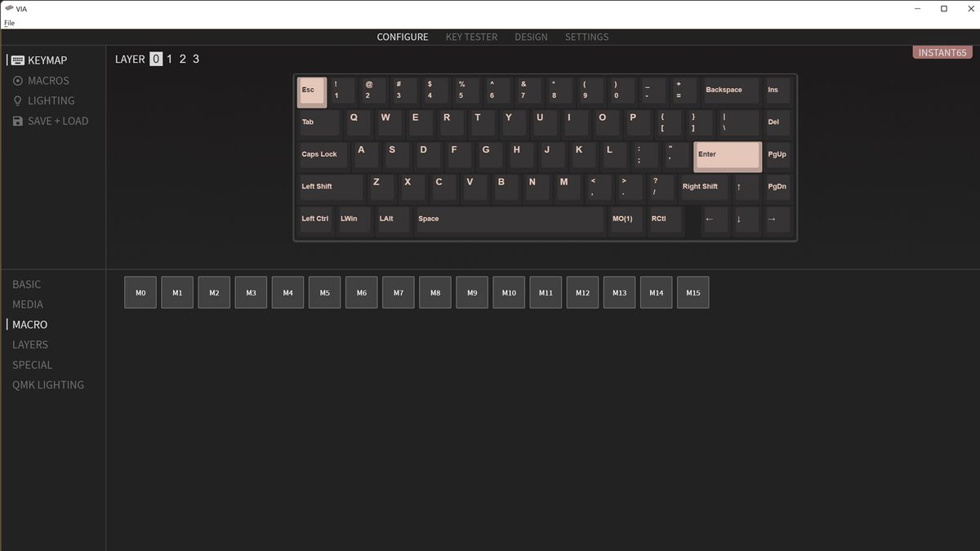The height and width of the screenshot is (551, 980).
Task: Select the left arrow key on keymap
Action: (x=715, y=220)
